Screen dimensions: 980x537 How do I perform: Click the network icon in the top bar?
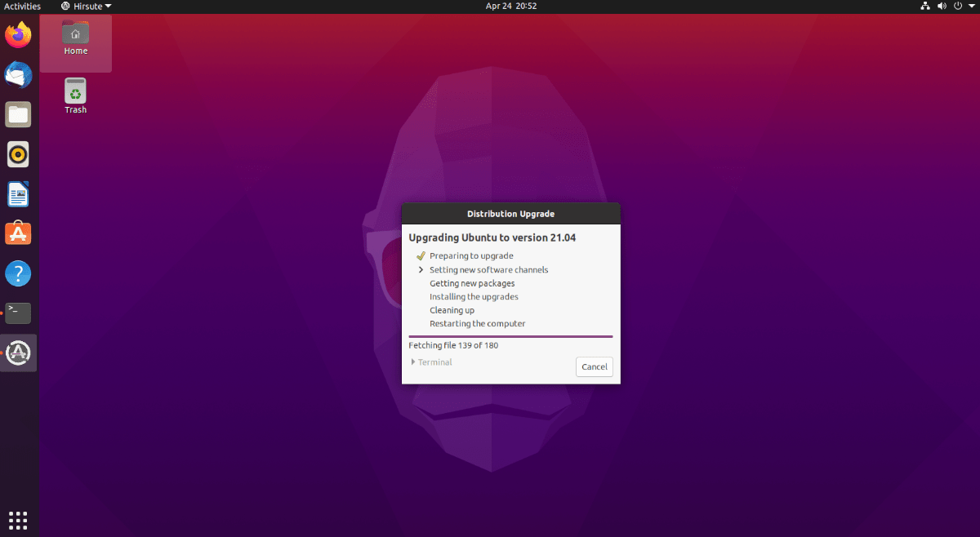[x=925, y=6]
